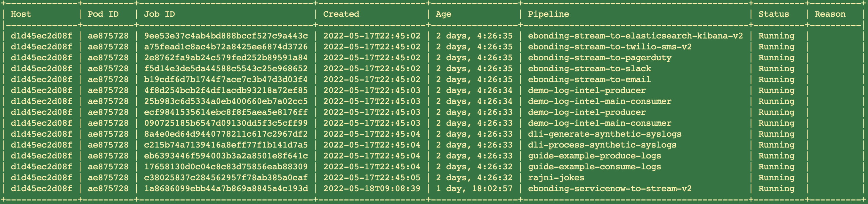Click the Pod ID column header
868x204 pixels.
click(103, 14)
